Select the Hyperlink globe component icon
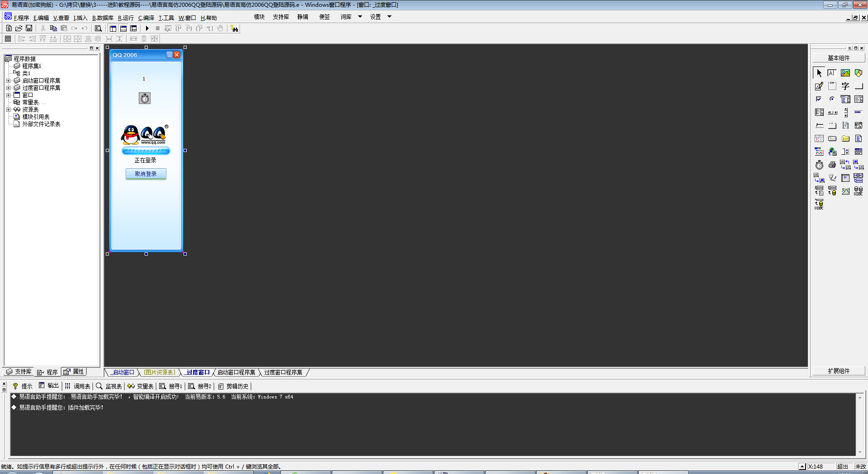The width and height of the screenshot is (868, 474). (x=832, y=152)
